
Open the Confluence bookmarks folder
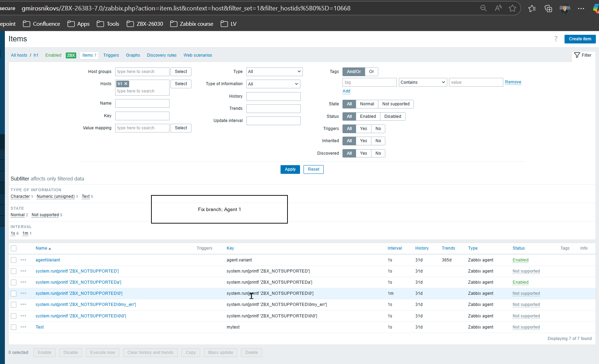41,24
